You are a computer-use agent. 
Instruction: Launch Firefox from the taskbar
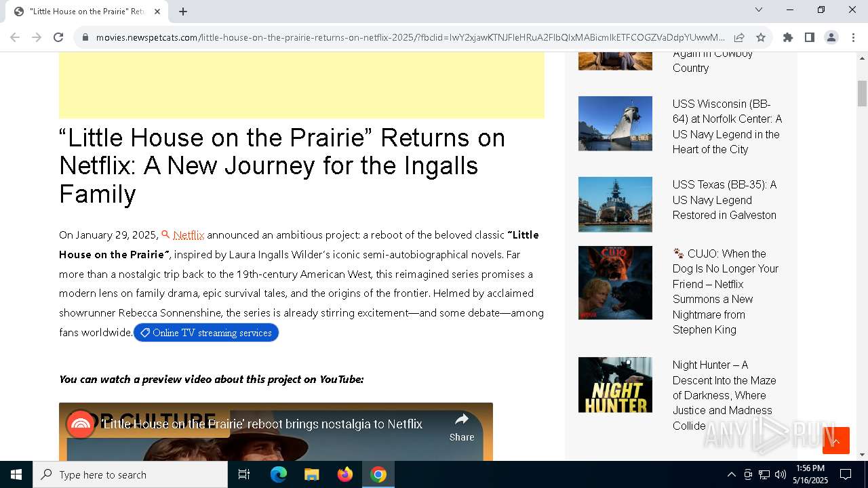click(345, 474)
